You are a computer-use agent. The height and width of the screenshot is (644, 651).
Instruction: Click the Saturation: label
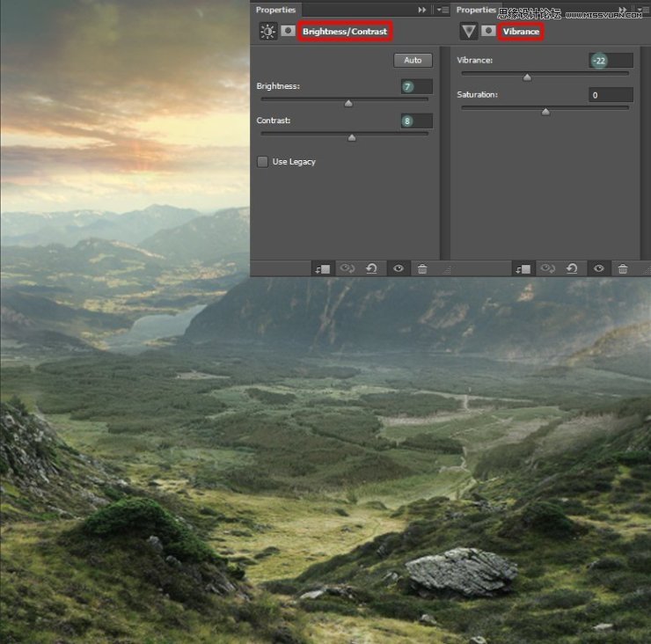(478, 95)
